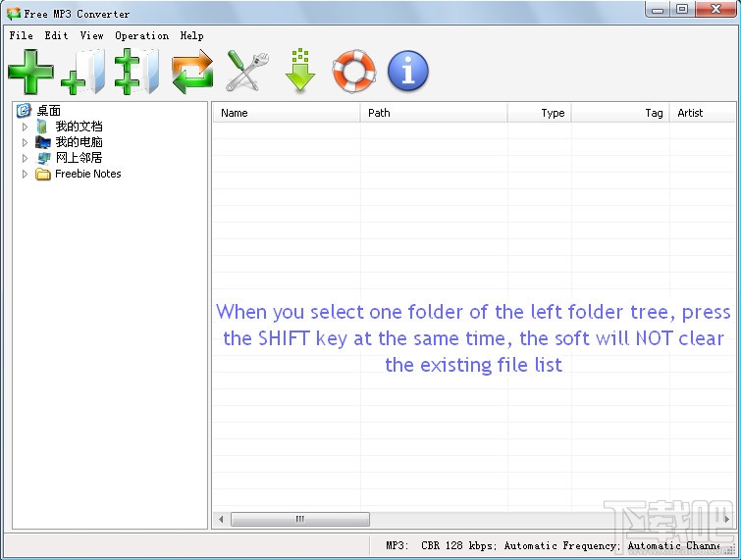
Task: Expand the Freebie Notes tree node
Action: (26, 174)
